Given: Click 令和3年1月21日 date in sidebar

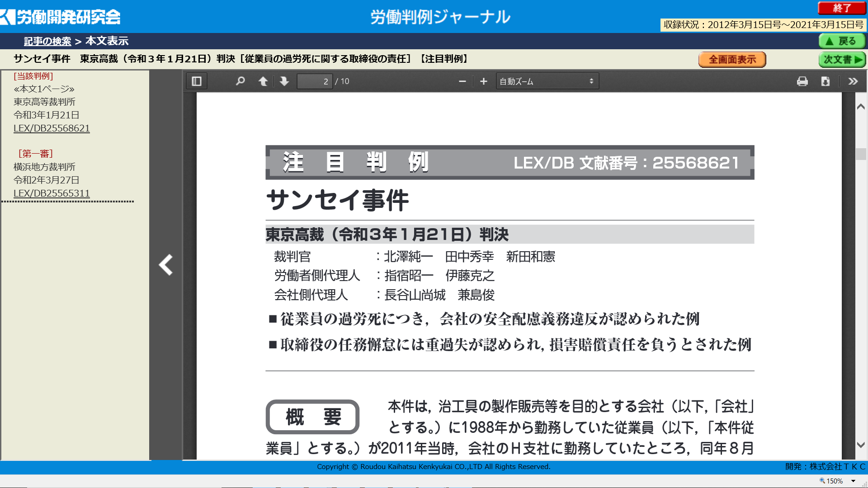Looking at the screenshot, I should tap(47, 115).
